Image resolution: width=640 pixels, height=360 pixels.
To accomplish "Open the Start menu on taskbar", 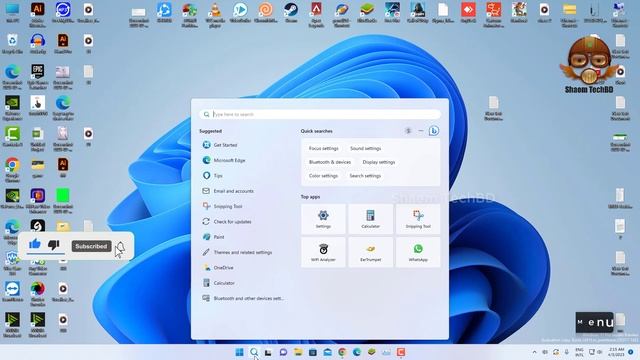I will pos(240,352).
